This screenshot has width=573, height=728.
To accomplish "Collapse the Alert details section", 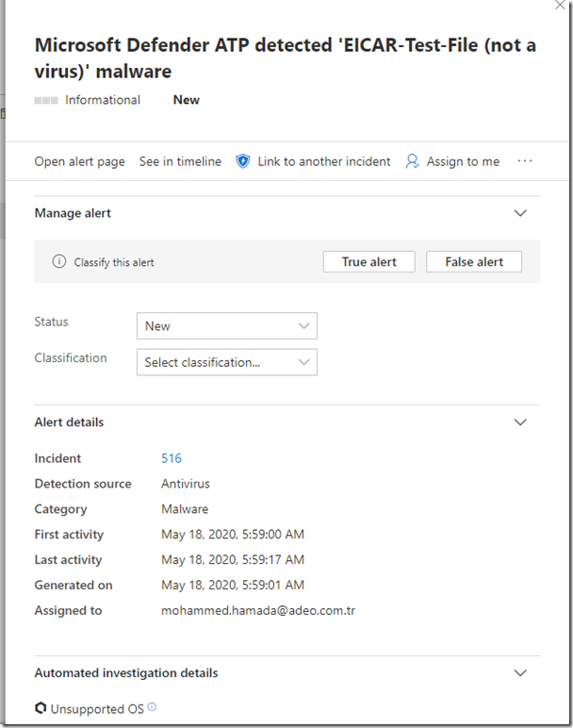I will 520,422.
